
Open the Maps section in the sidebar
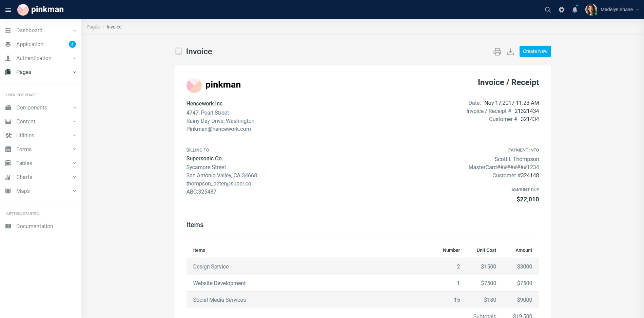point(23,191)
